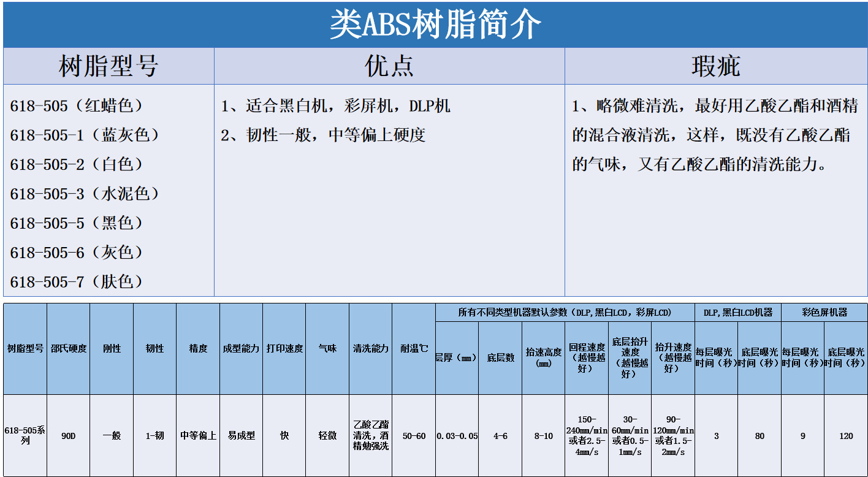The height and width of the screenshot is (477, 868).
Task: Click the 0.03-0.05 layer thickness value
Action: [x=457, y=436]
